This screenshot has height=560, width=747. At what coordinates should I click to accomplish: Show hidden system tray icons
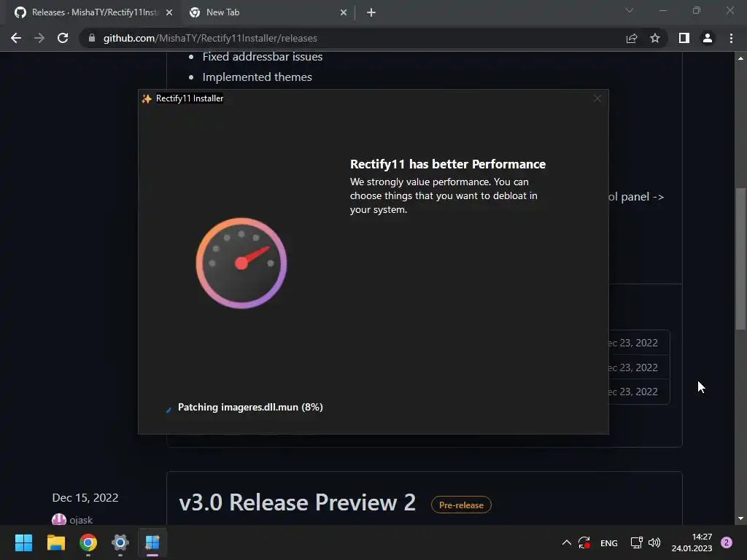(566, 542)
